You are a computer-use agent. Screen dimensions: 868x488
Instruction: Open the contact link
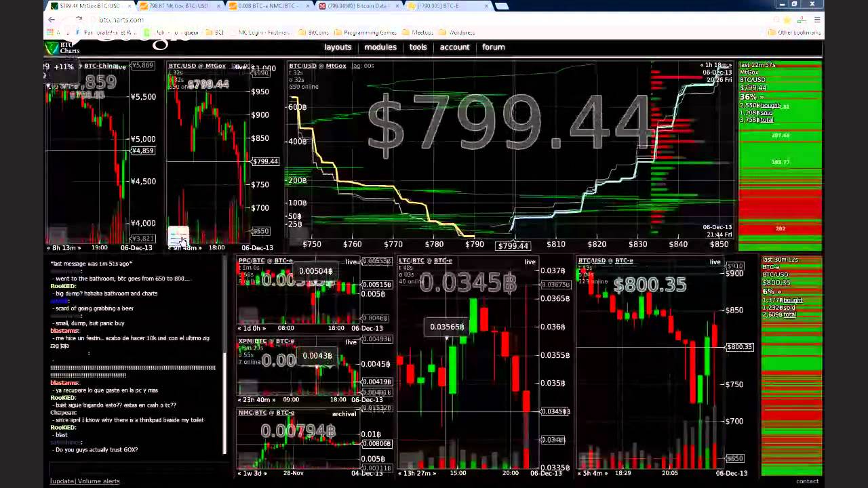point(807,481)
